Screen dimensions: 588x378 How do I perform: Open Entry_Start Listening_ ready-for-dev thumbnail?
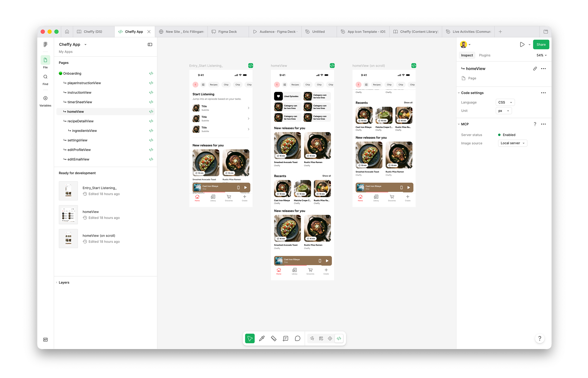tap(68, 191)
